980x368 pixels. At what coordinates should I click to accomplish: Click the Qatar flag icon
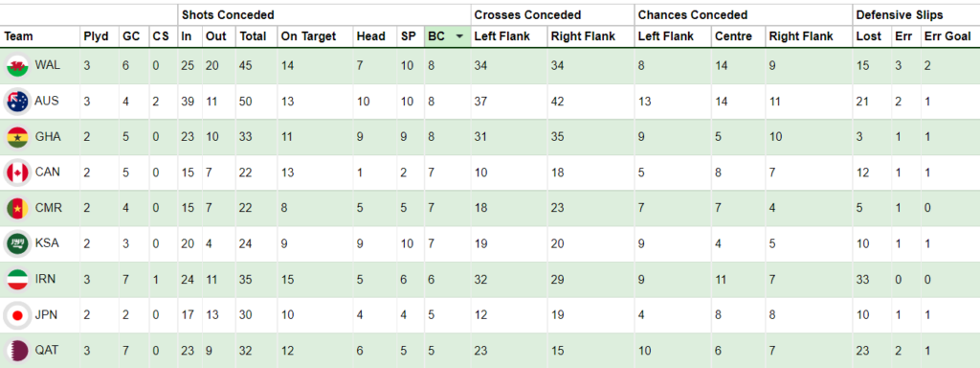17,351
